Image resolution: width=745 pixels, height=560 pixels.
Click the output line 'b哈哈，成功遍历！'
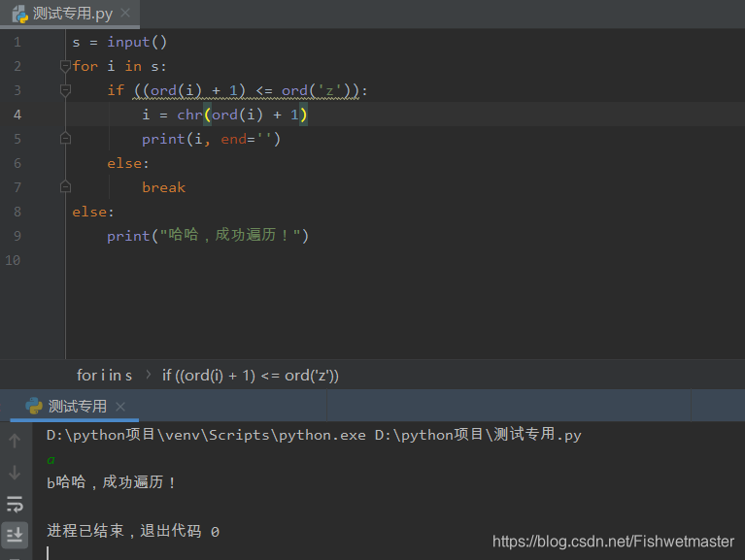pos(111,482)
